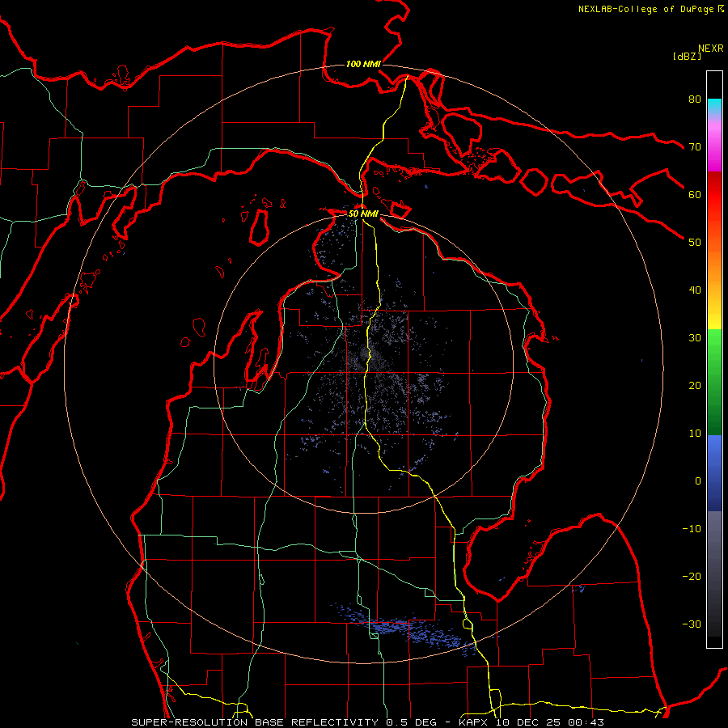
Task: Click the 100 NMI range ring label
Action: 363,64
